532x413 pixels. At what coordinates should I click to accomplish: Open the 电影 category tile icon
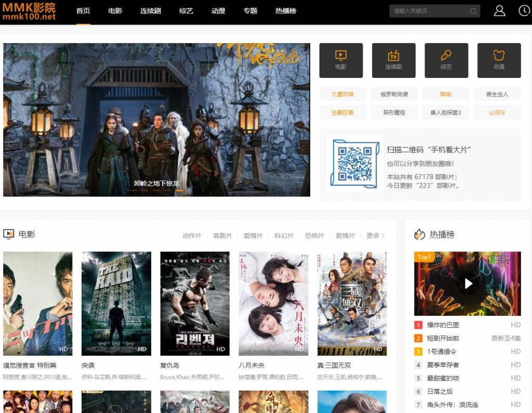click(x=341, y=60)
